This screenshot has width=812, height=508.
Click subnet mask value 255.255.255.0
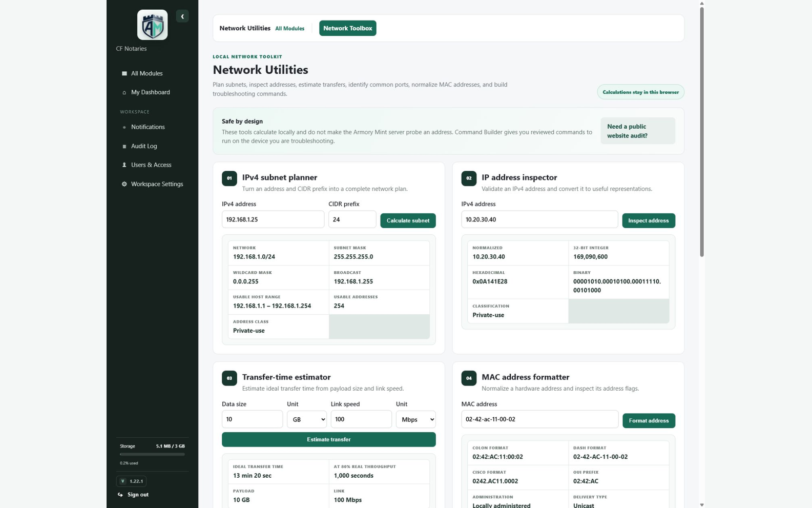coord(353,257)
